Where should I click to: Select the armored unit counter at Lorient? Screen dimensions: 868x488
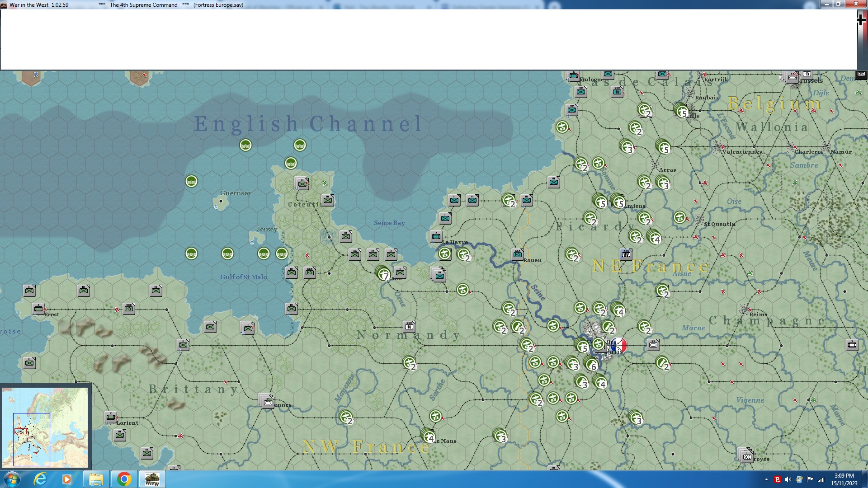111,417
